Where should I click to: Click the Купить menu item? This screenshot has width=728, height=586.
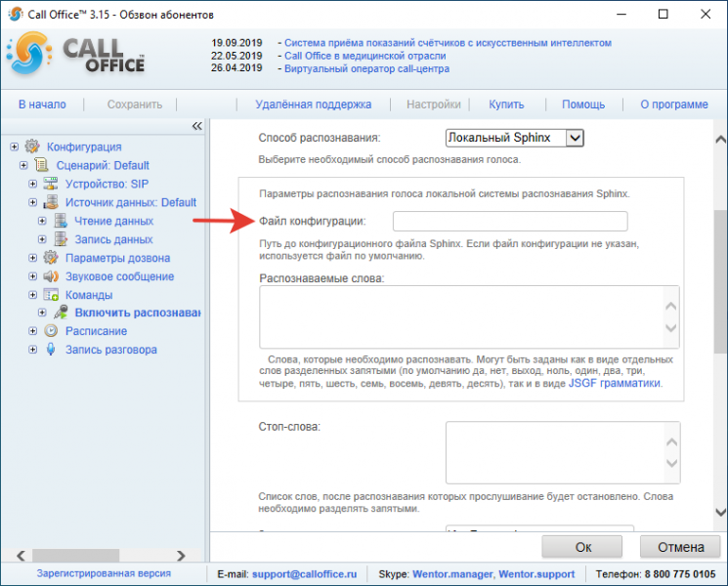pyautogui.click(x=506, y=105)
